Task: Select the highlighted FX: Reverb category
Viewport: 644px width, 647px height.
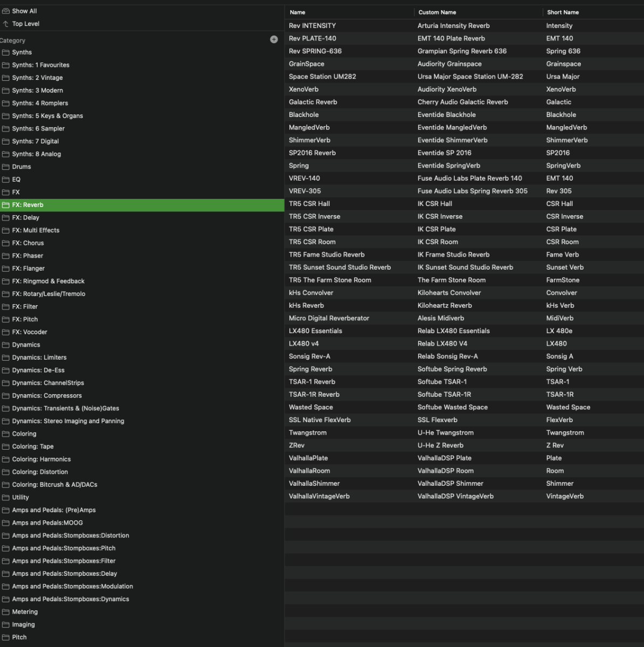Action: pyautogui.click(x=142, y=205)
